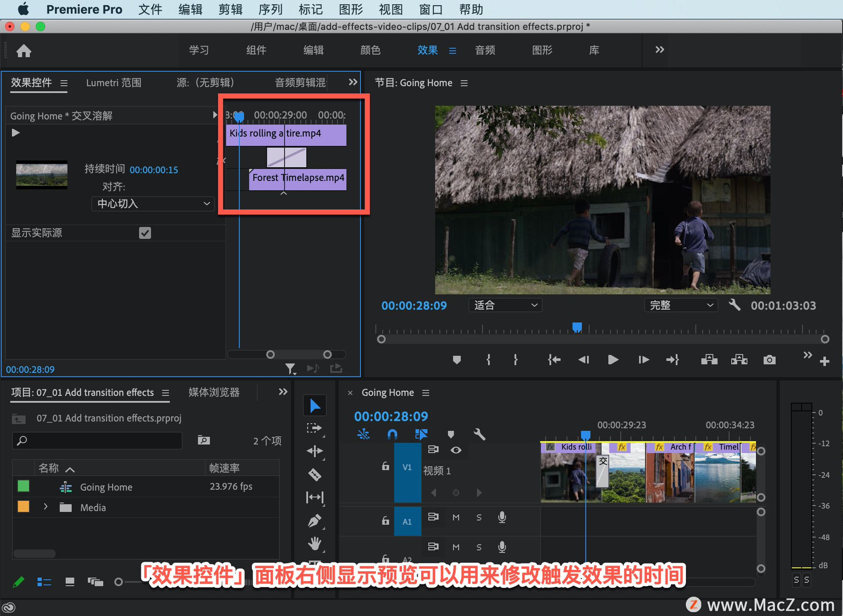Select the Slip tool

315,497
